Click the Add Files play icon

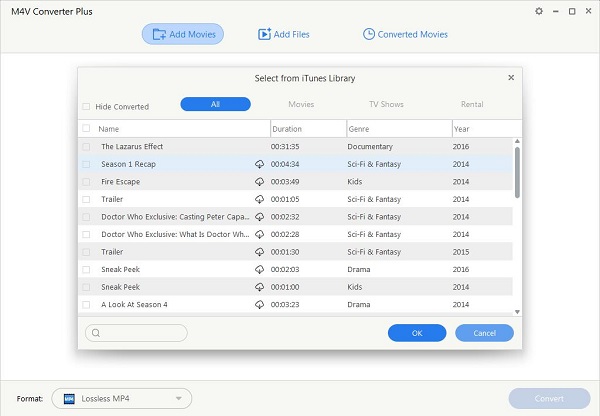click(x=264, y=34)
